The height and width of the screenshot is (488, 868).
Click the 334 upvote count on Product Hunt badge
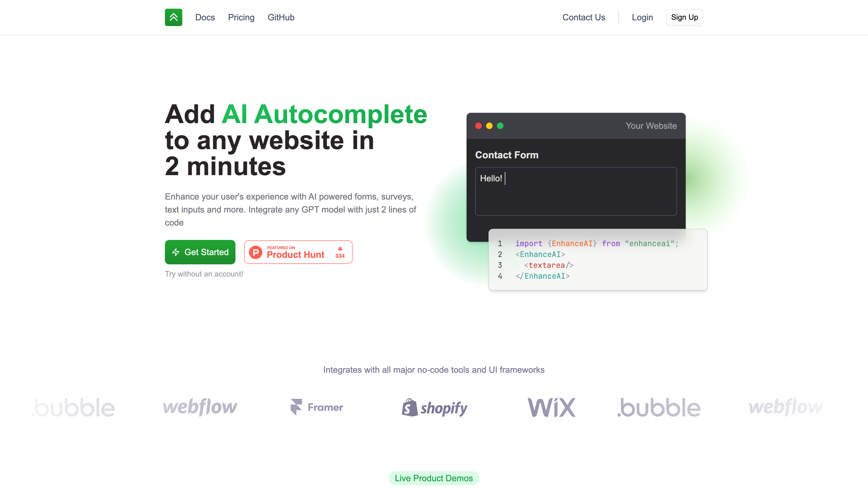click(x=339, y=255)
